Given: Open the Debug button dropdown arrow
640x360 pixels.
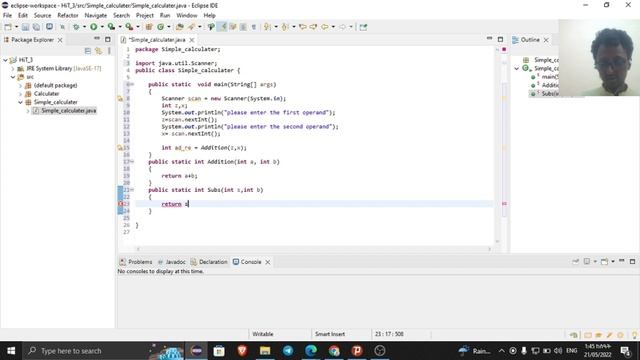Looking at the screenshot, I should coord(84,27).
